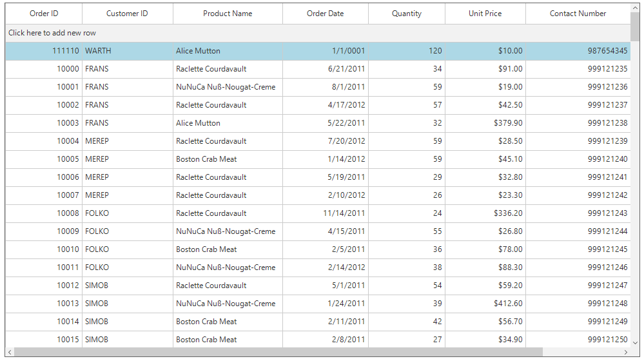644x359 pixels.
Task: Select unit price $26.80
Action: pos(485,231)
